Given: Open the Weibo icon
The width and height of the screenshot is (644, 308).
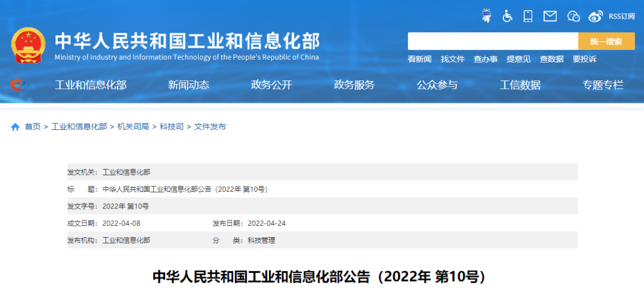Looking at the screenshot, I should 596,16.
